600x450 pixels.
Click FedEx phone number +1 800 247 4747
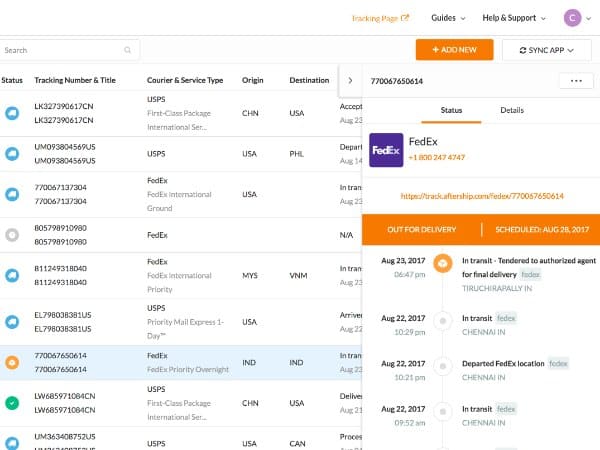pos(437,157)
